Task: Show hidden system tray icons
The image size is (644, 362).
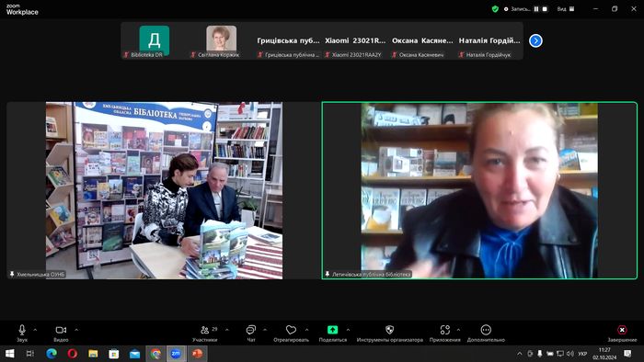Action: (520, 354)
